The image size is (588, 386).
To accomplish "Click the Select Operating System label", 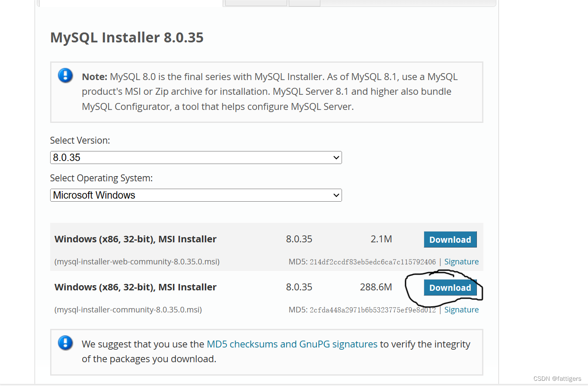I will (x=101, y=178).
